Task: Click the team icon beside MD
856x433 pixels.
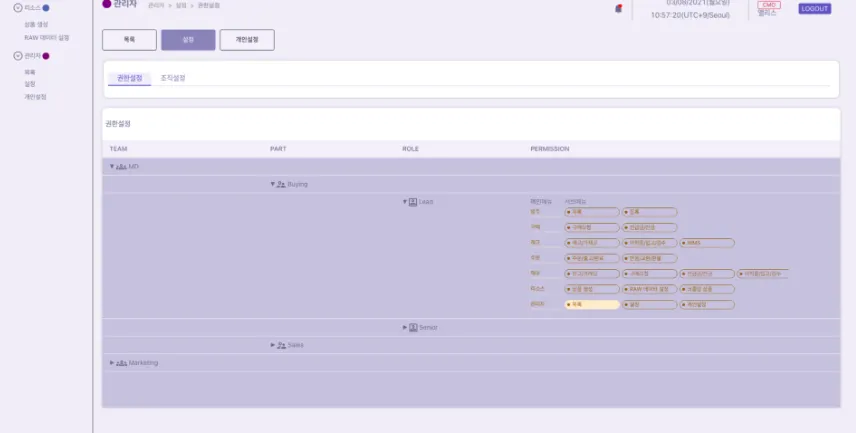Action: 121,167
